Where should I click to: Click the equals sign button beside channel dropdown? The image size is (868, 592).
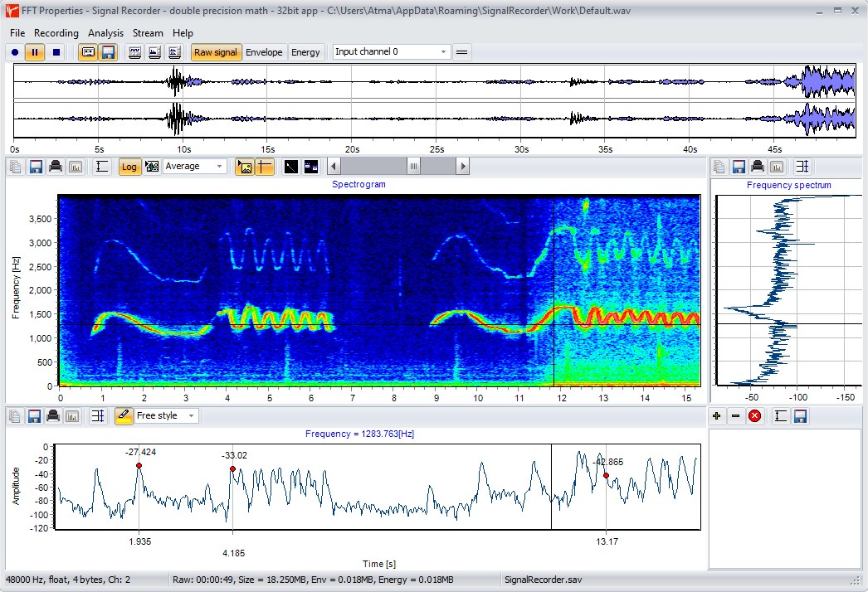coord(461,52)
